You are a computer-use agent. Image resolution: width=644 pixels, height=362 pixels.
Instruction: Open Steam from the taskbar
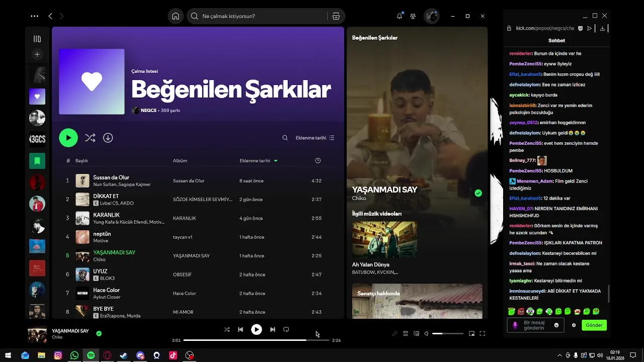tap(124, 355)
